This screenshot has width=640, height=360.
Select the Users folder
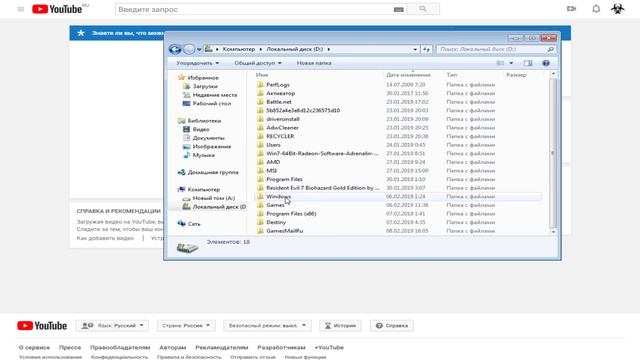(273, 144)
